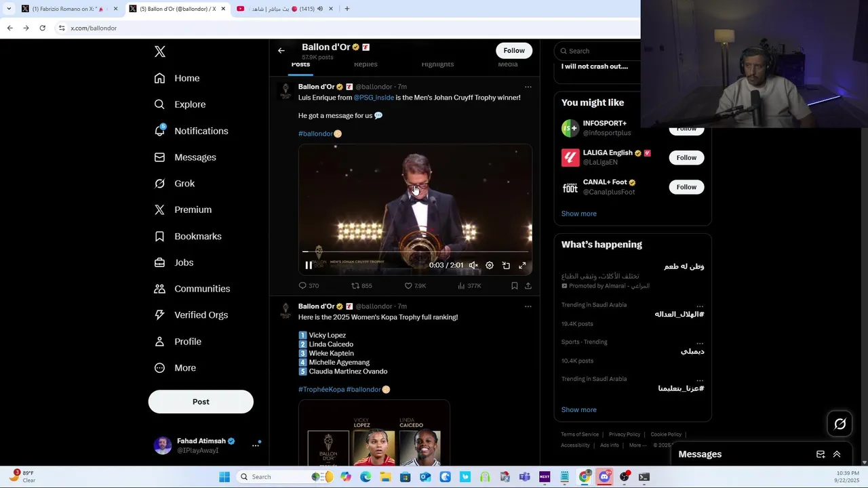Open Bookmarks in sidebar
This screenshot has width=868, height=488.
(x=188, y=236)
